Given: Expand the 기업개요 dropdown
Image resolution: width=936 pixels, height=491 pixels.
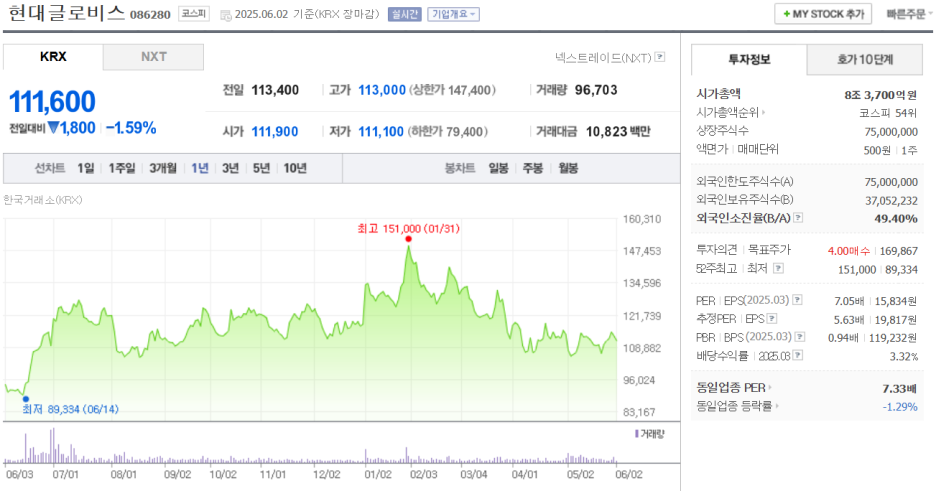Looking at the screenshot, I should [453, 14].
